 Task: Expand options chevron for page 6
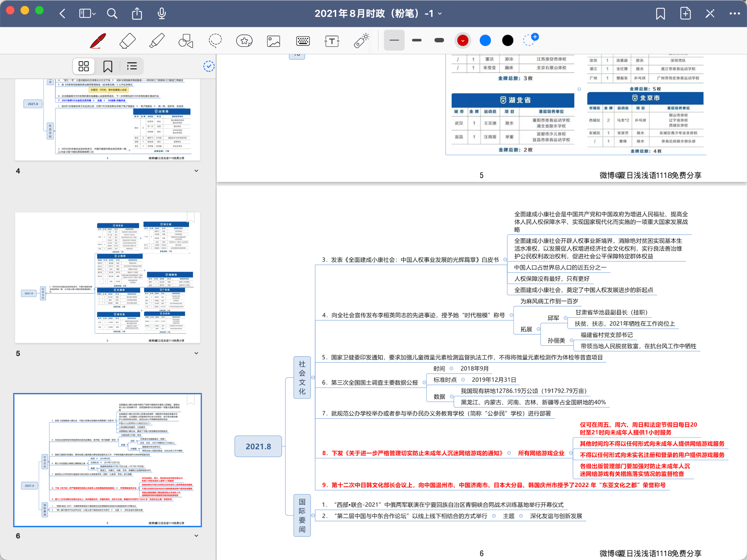(196, 536)
